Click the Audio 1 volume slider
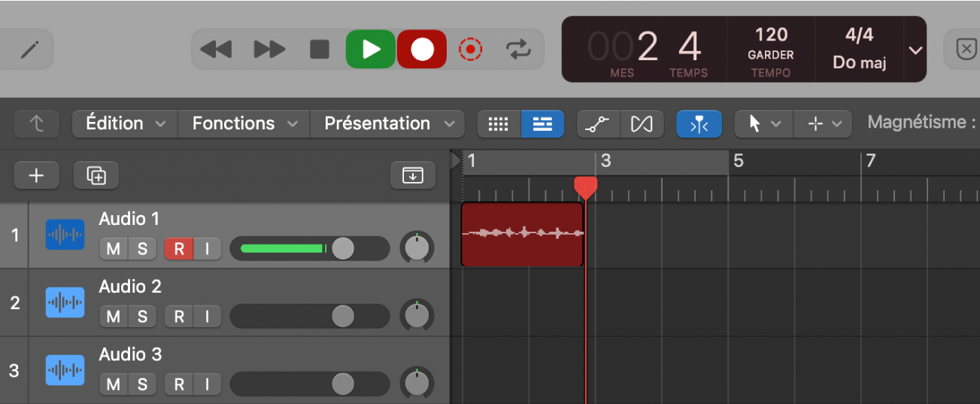 310,248
